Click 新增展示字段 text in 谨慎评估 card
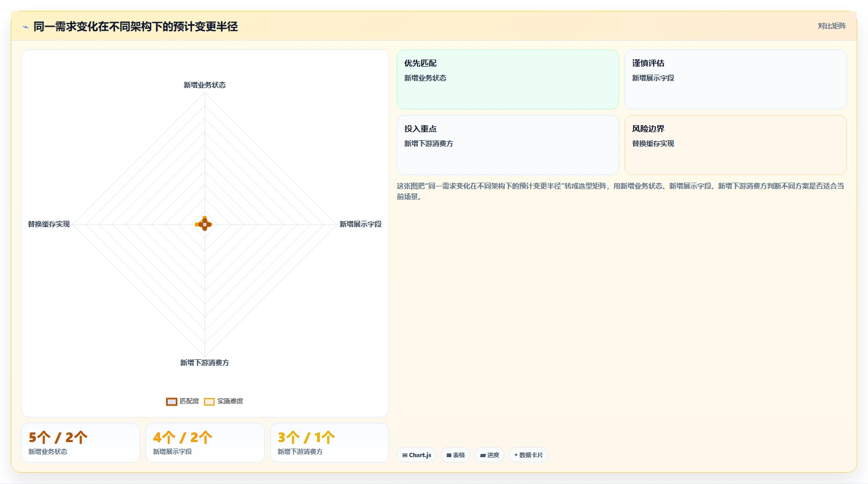868x484 pixels. 653,78
